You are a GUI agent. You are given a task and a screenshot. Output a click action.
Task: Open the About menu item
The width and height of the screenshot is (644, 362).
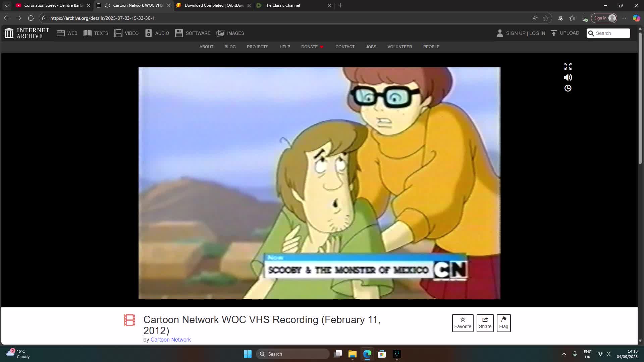pos(206,47)
